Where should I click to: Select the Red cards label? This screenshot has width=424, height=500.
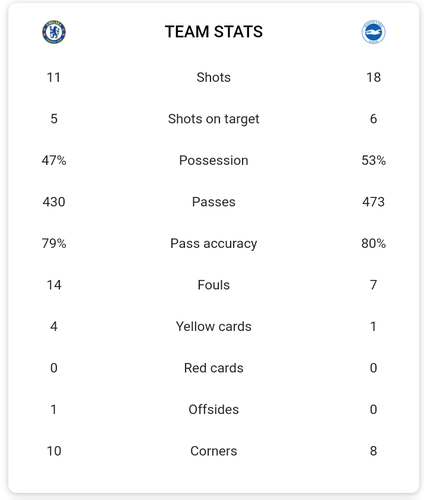(x=214, y=368)
